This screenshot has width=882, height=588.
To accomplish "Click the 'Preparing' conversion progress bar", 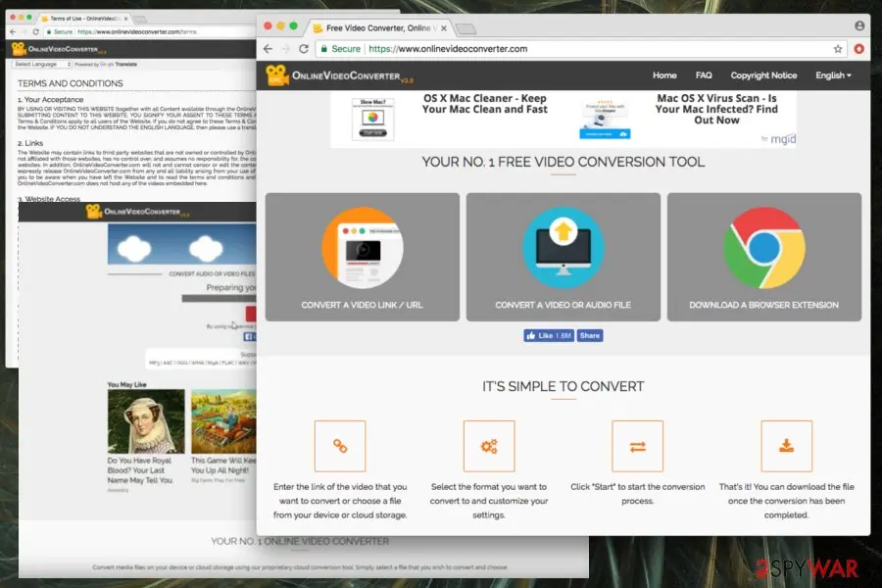I will click(x=219, y=298).
